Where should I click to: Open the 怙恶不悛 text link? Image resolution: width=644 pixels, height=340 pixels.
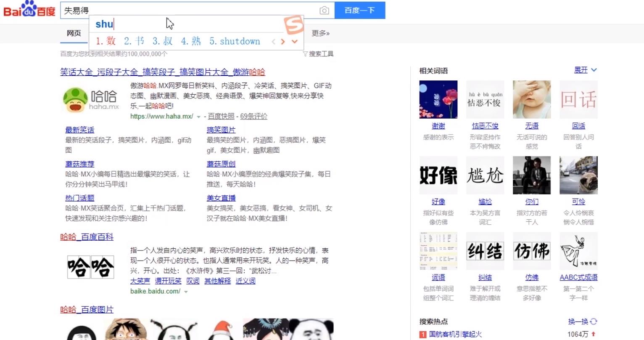tap(485, 126)
